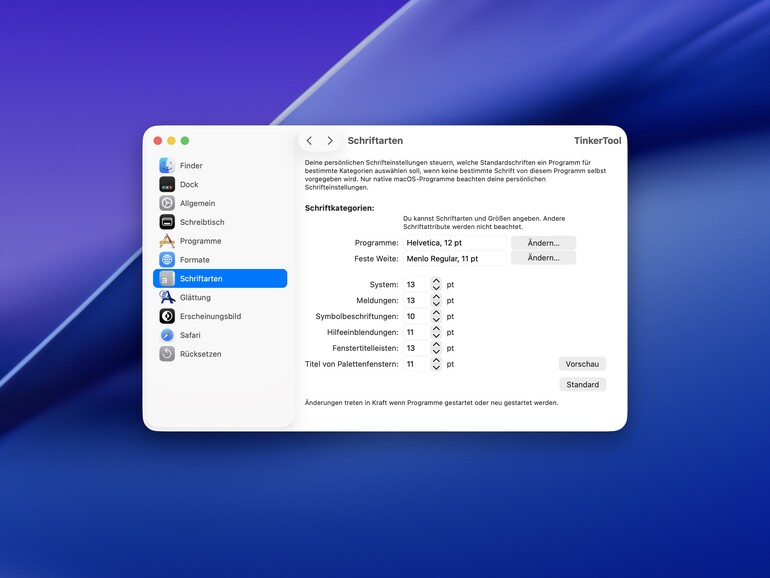
Task: Go back with the left chevron
Action: point(309,140)
